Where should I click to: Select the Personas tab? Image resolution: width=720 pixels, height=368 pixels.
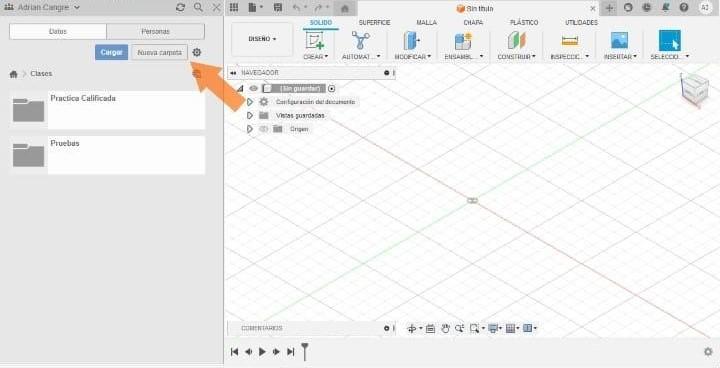[156, 32]
